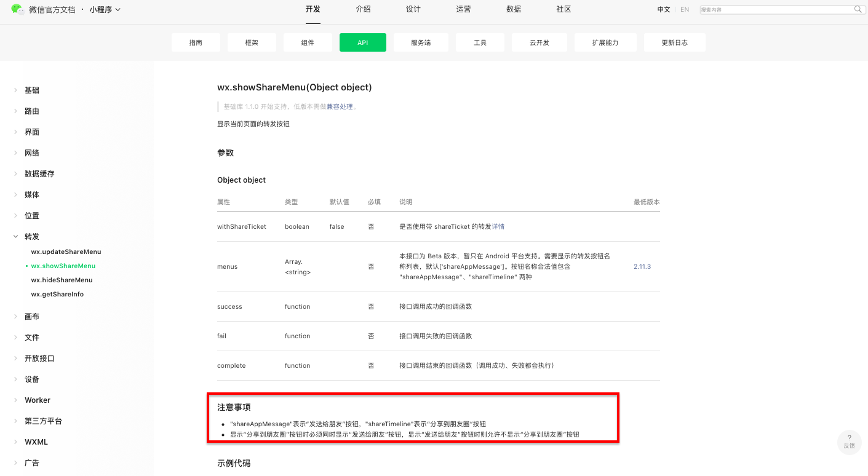This screenshot has height=476, width=868.
Task: Expand the 媒体 sidebar section
Action: (x=32, y=195)
